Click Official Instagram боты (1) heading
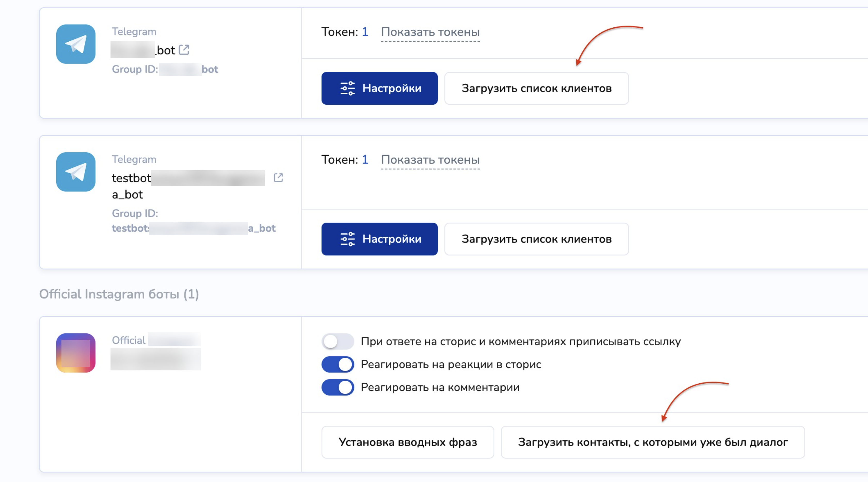868x482 pixels. pyautogui.click(x=119, y=294)
